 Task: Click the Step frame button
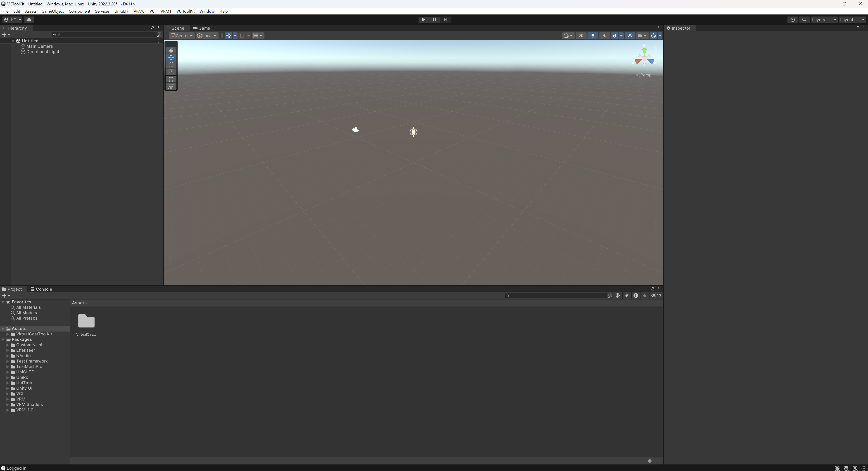click(x=445, y=19)
